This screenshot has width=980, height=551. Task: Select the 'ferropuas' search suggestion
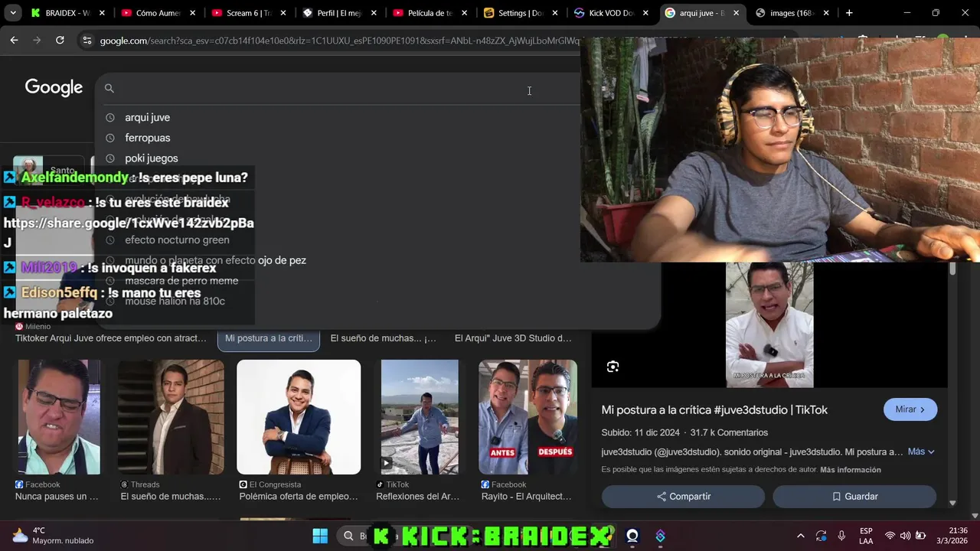click(148, 138)
